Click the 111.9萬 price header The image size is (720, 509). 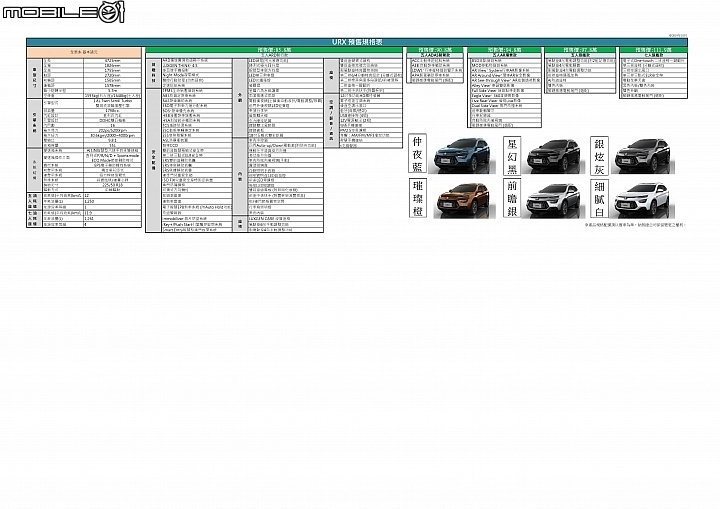click(x=653, y=50)
